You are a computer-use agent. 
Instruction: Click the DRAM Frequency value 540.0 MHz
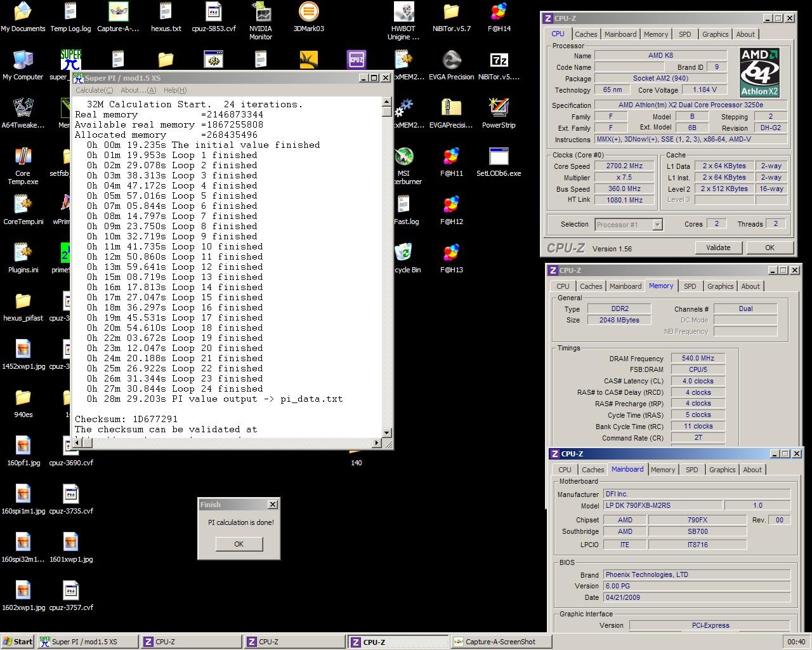coord(698,359)
